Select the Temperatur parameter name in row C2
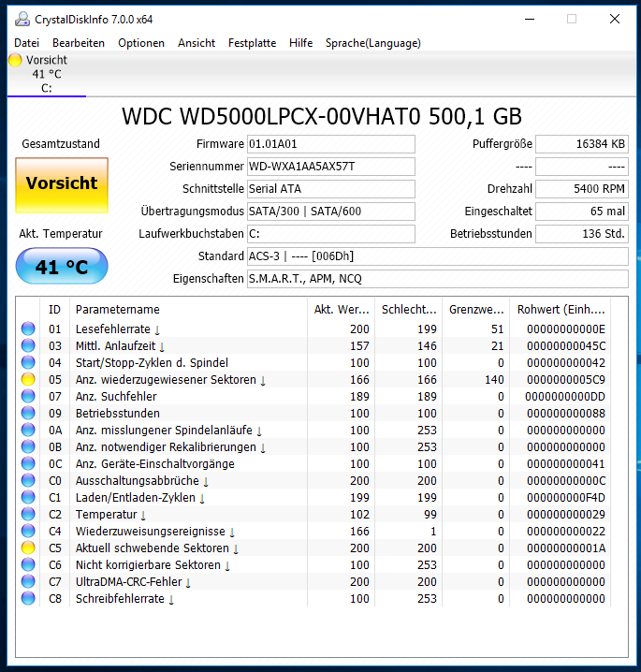641x672 pixels. [x=107, y=514]
